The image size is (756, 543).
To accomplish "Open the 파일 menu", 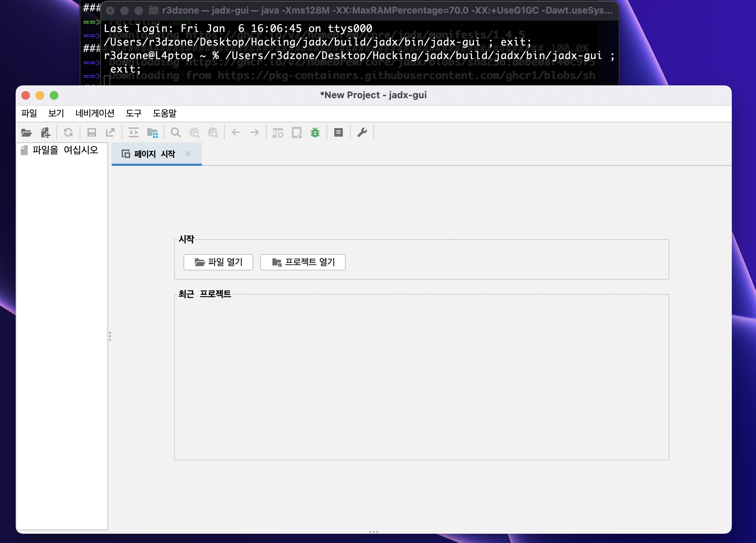I will pyautogui.click(x=29, y=113).
